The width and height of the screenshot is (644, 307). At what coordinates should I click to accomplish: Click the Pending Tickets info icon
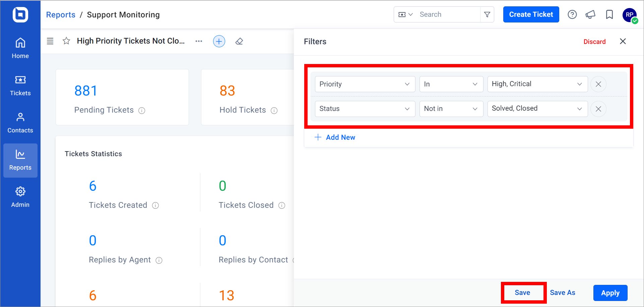coord(142,111)
